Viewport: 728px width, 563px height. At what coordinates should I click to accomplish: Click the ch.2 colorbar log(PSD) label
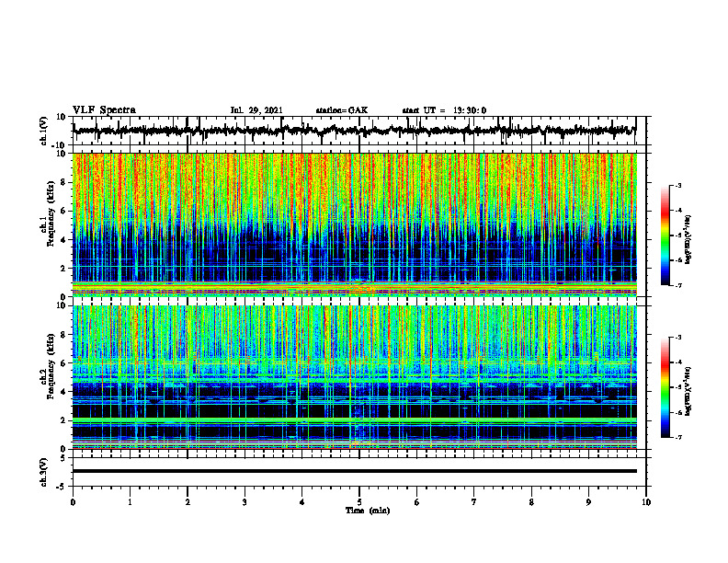[x=688, y=391]
